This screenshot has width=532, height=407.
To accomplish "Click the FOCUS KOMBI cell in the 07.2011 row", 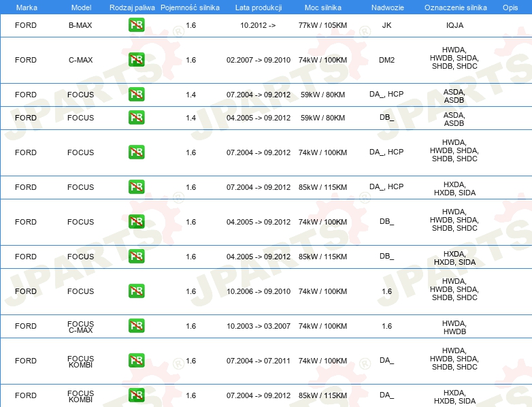I will (x=80, y=361).
